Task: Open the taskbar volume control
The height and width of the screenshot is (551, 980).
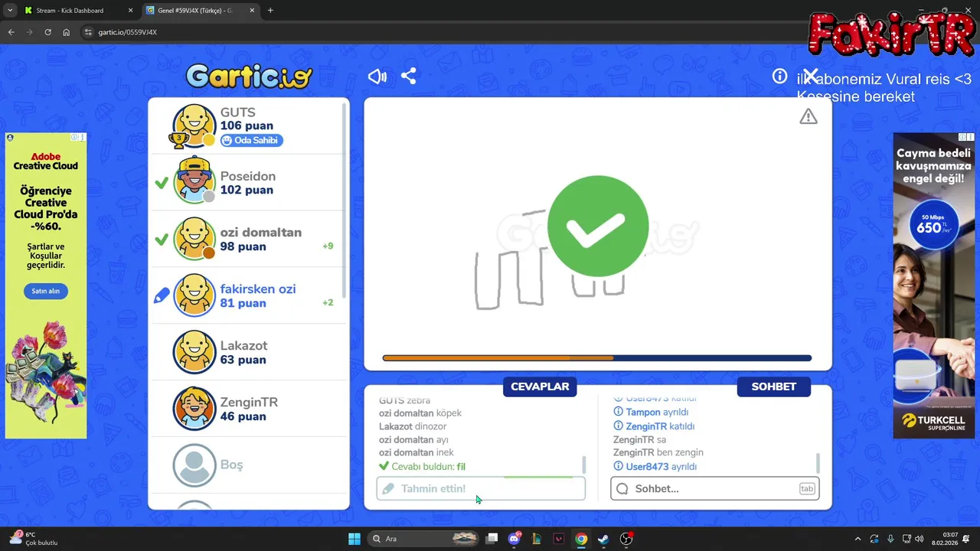Action: pos(919,539)
